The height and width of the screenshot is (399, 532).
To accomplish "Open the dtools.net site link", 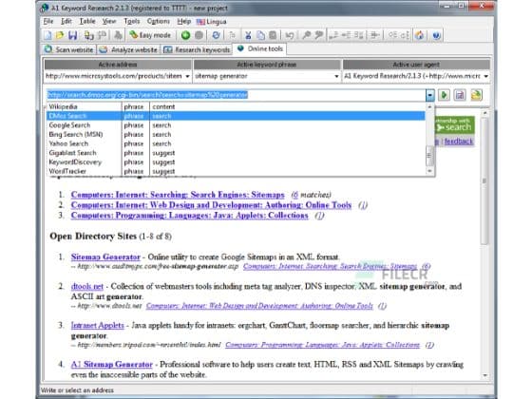I will [x=86, y=286].
